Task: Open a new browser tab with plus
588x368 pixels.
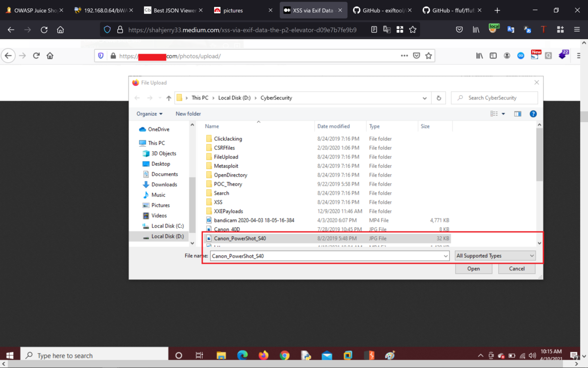Action: coord(497,10)
